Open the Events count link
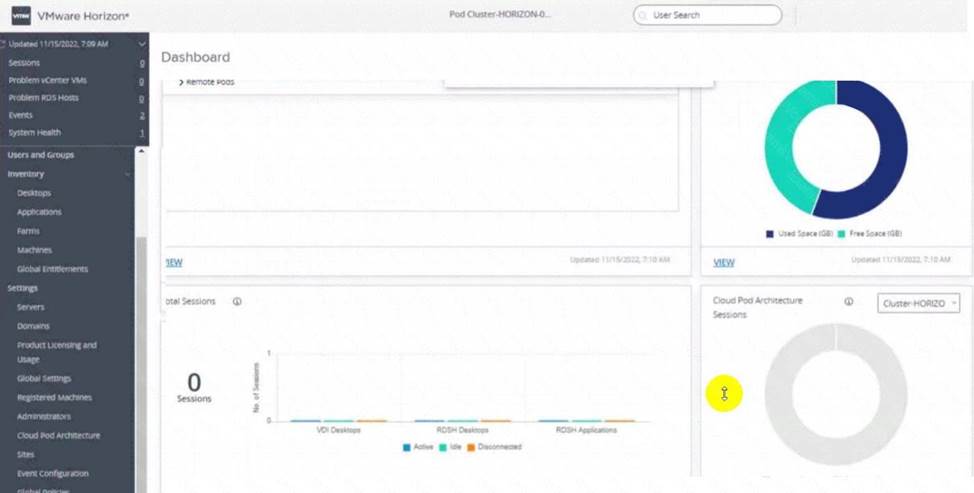The image size is (974, 493). pos(141,115)
